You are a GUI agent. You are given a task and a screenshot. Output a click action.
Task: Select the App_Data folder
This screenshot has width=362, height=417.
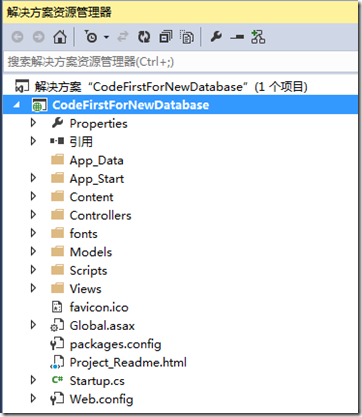pos(96,160)
